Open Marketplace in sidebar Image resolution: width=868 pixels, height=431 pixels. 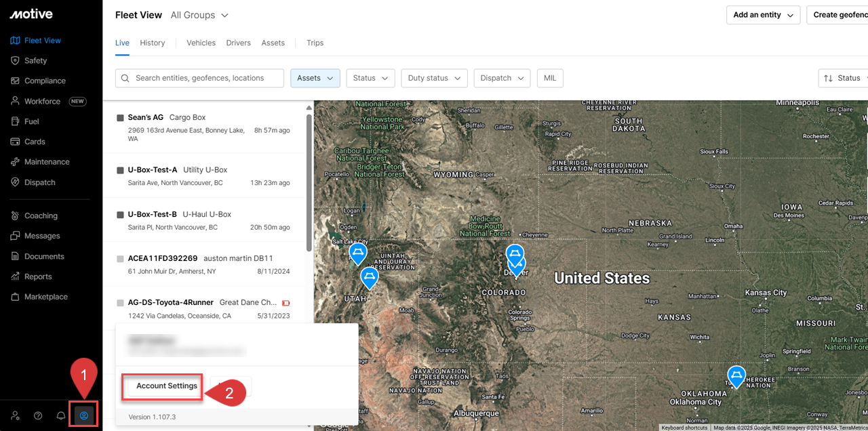coord(46,297)
